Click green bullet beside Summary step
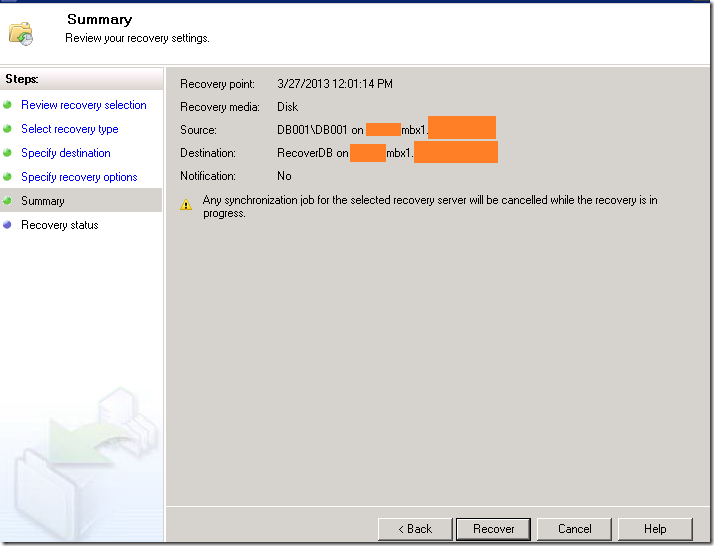The height and width of the screenshot is (546, 714). coord(7,200)
